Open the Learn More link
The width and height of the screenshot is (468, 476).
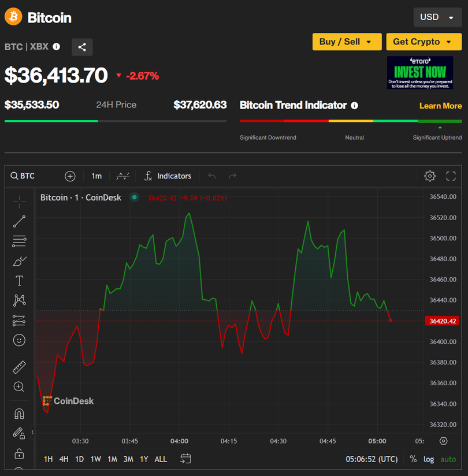[440, 106]
